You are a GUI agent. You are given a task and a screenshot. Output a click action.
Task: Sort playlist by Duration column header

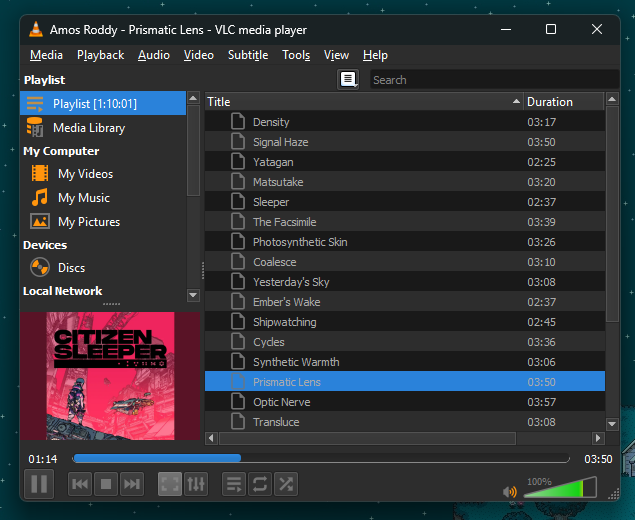[564, 102]
